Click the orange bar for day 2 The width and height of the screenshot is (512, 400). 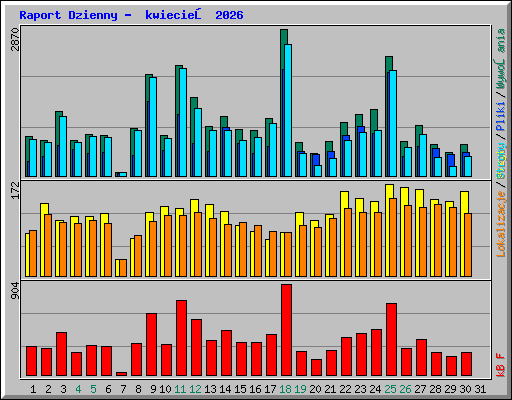pos(48,245)
